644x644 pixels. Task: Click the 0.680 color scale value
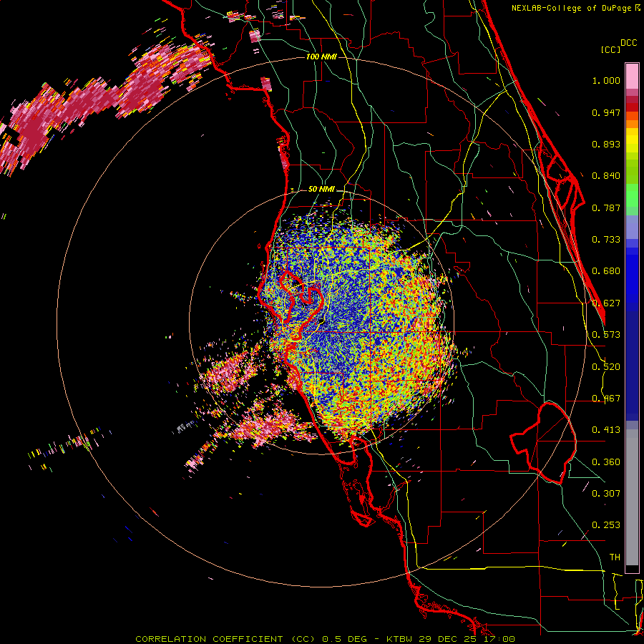606,271
